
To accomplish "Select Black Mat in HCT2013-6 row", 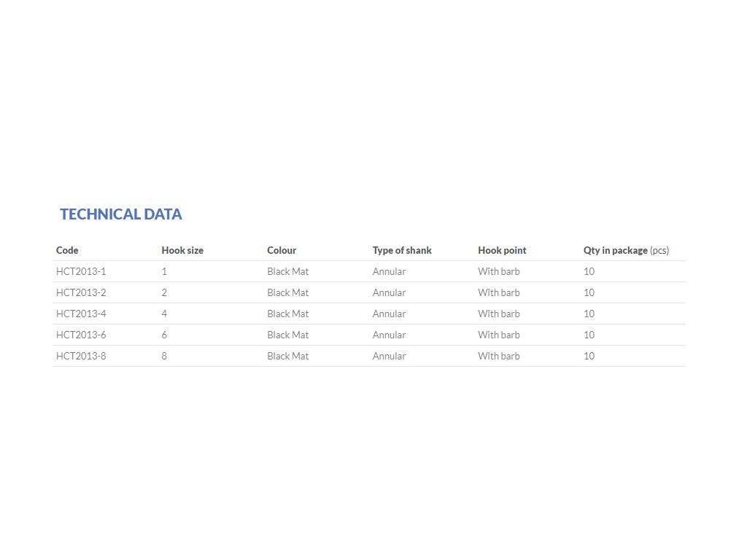I will tap(287, 335).
